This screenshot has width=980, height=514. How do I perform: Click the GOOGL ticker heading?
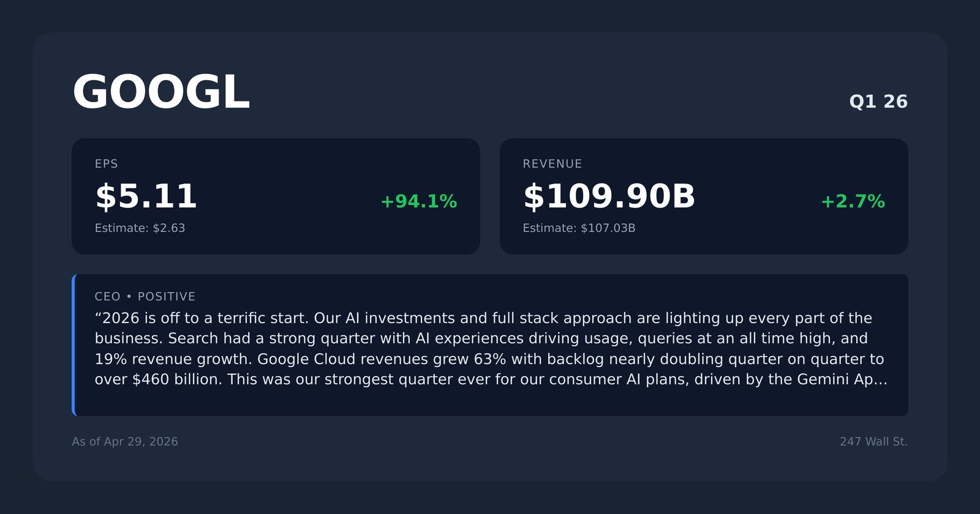161,92
